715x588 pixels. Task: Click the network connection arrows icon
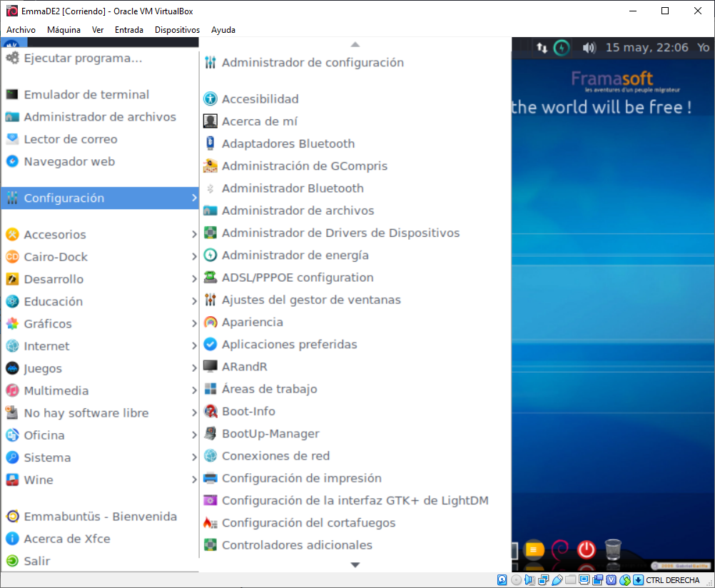pos(542,48)
